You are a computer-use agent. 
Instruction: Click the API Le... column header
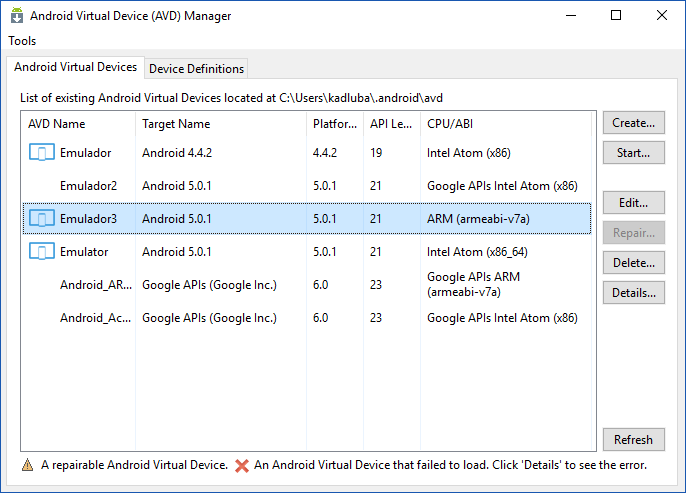click(391, 124)
